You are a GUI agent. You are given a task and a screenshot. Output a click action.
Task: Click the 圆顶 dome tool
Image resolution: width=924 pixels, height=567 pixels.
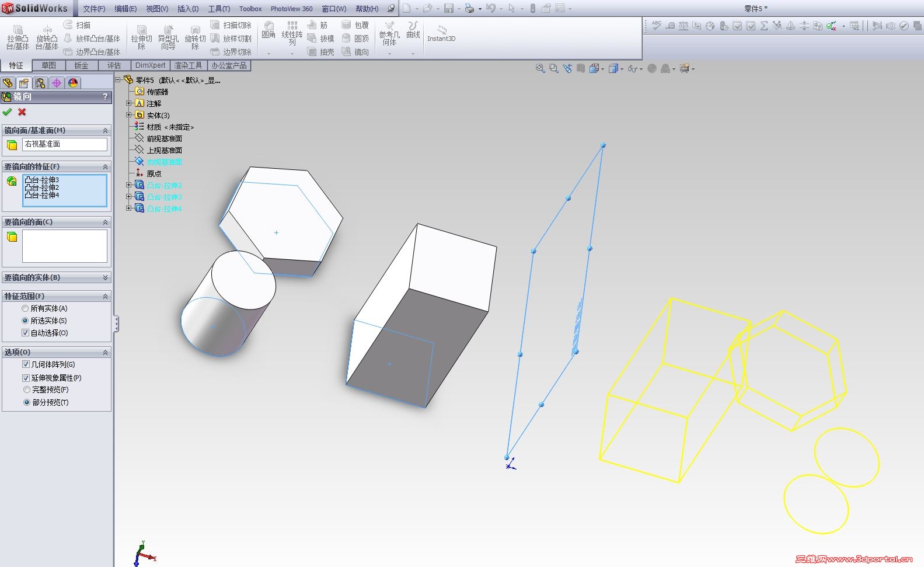click(355, 39)
